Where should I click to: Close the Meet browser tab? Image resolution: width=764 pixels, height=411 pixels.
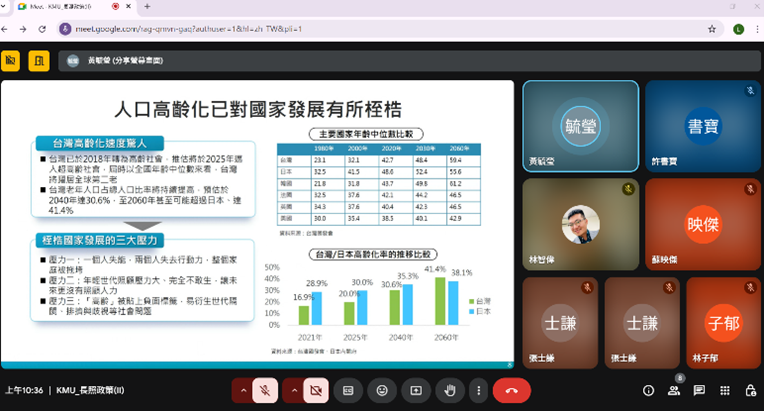click(129, 6)
